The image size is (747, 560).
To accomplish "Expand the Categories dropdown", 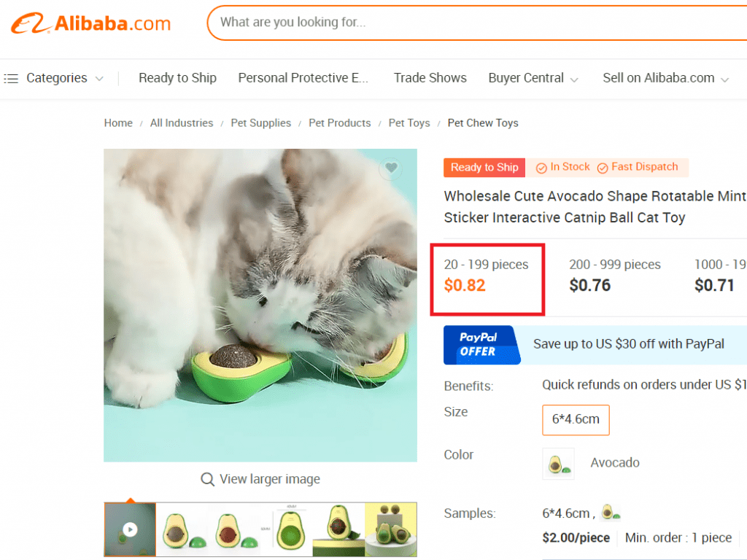I will pyautogui.click(x=99, y=79).
